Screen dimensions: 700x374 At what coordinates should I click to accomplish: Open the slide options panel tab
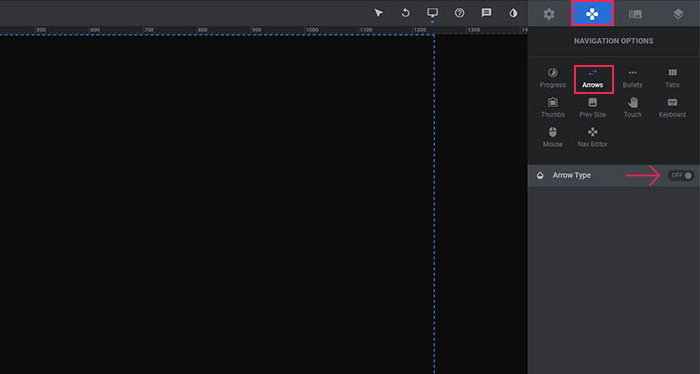[x=635, y=14]
